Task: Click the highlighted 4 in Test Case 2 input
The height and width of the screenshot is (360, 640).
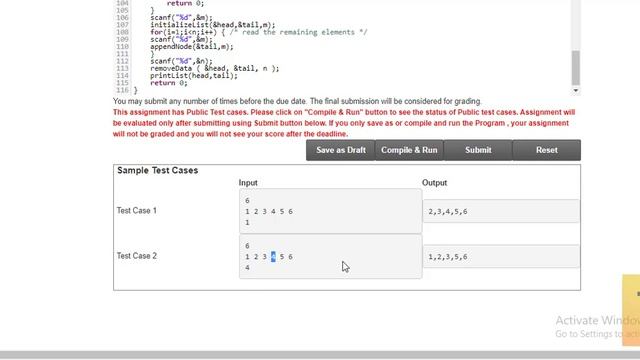Action: (273, 257)
